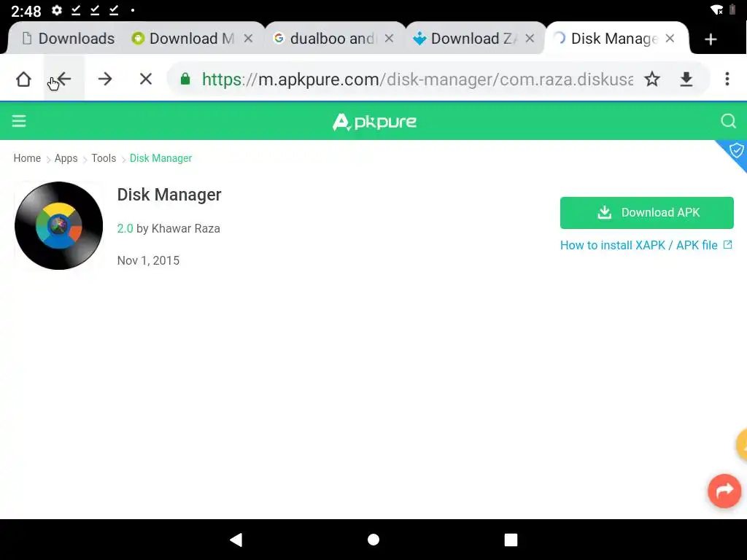Click the yellow floating button at right edge

coord(742,445)
